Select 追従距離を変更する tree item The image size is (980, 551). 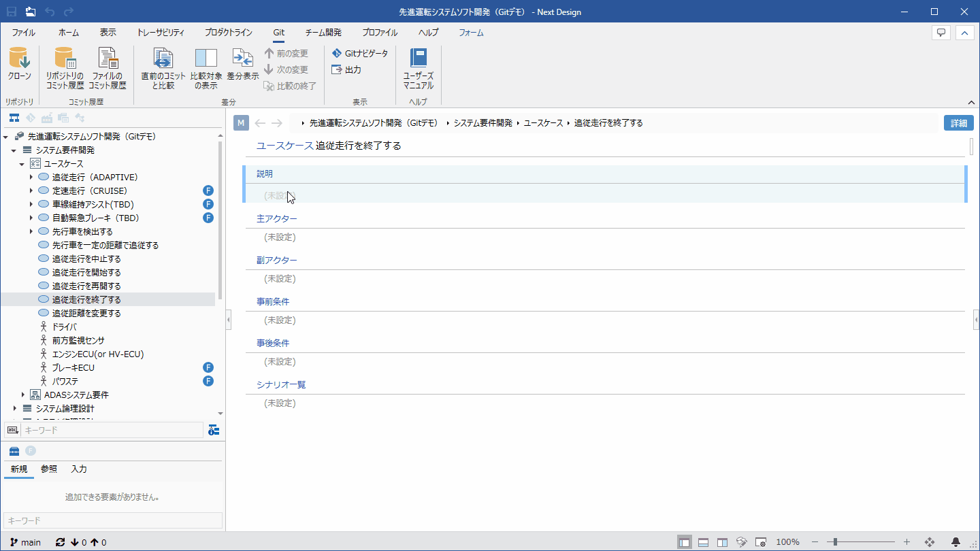pyautogui.click(x=86, y=313)
